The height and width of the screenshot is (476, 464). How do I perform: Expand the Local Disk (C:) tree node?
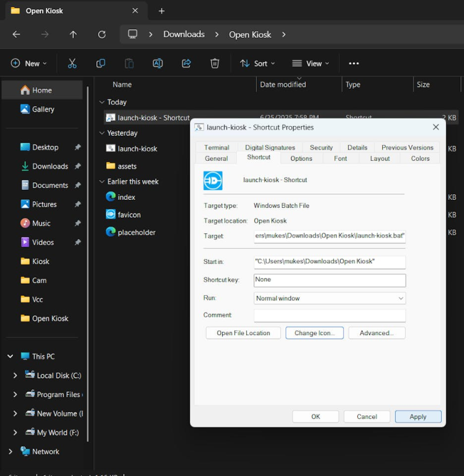pyautogui.click(x=15, y=375)
